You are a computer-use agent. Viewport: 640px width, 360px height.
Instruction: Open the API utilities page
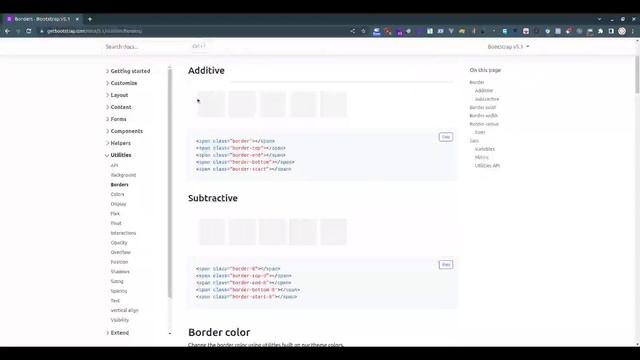114,165
